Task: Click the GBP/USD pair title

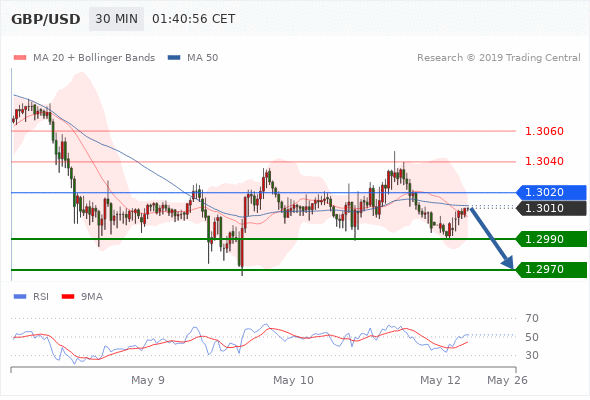Action: [46, 19]
